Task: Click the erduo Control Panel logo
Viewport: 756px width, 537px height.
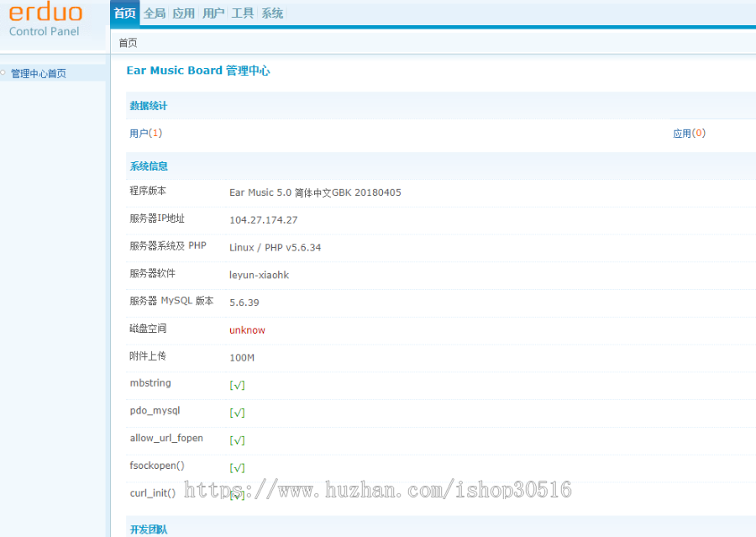Action: pyautogui.click(x=46, y=18)
